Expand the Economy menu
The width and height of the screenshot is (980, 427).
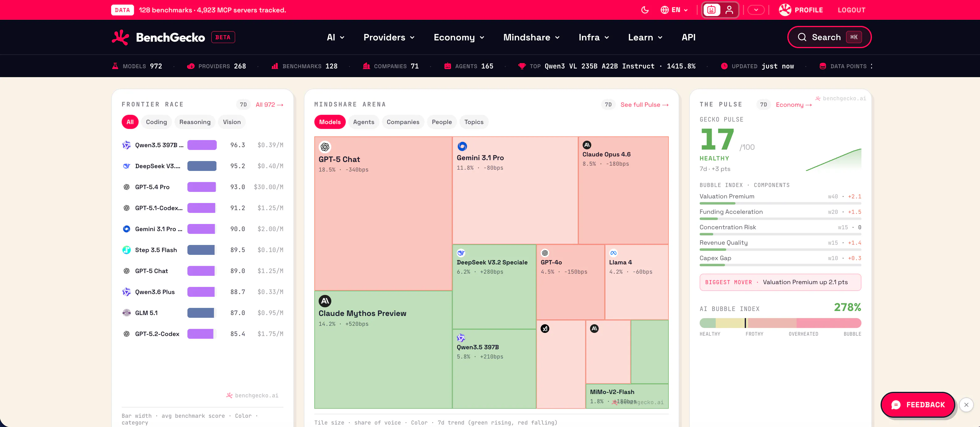point(459,37)
